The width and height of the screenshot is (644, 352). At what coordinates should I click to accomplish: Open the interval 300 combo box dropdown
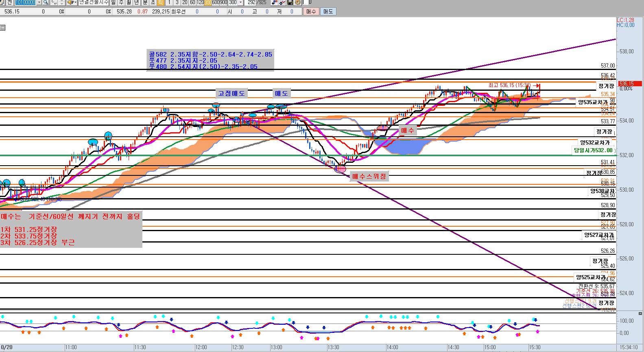[240, 2]
